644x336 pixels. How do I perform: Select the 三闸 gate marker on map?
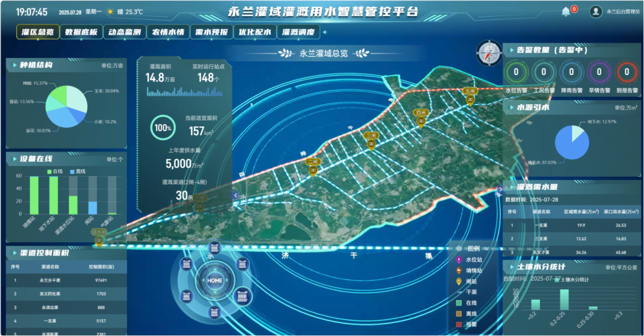(x=371, y=141)
